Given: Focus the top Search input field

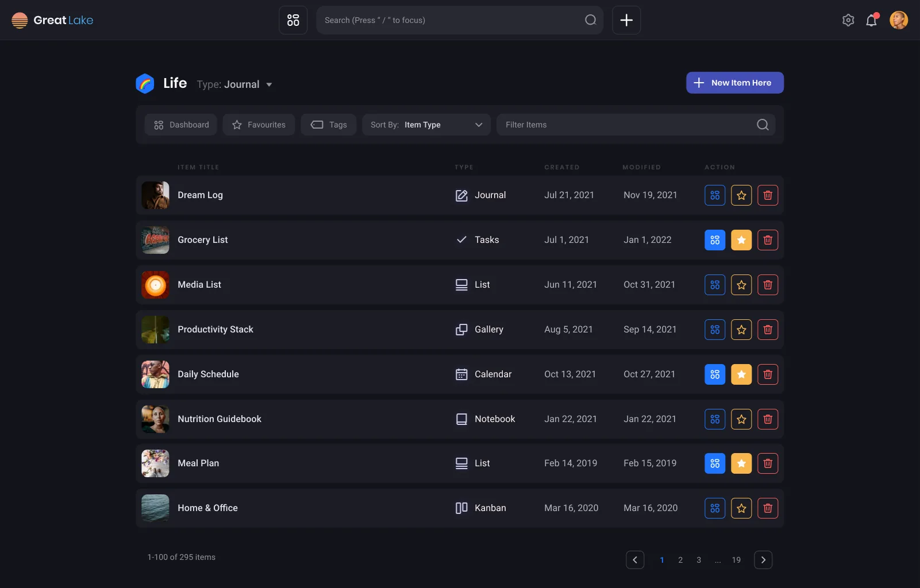Looking at the screenshot, I should click(460, 20).
